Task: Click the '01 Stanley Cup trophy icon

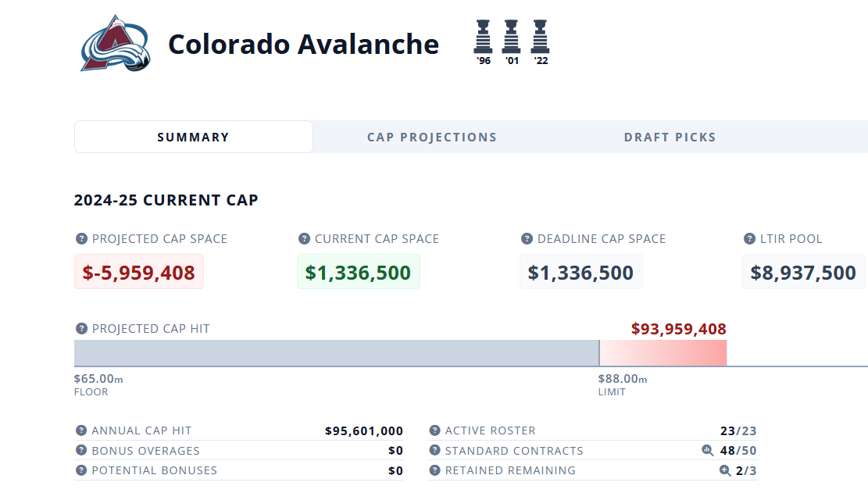Action: [512, 37]
